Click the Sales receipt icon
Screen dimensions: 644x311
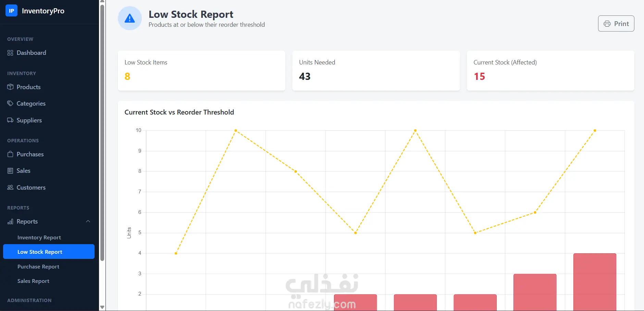[10, 171]
